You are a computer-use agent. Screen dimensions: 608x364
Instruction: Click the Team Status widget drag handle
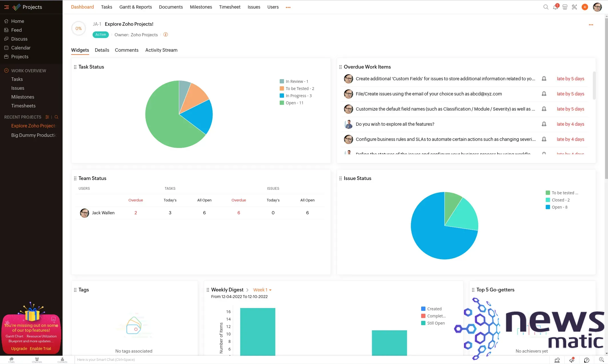[75, 178]
